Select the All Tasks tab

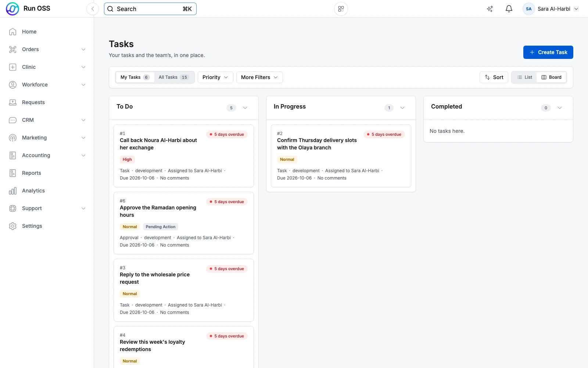click(173, 77)
